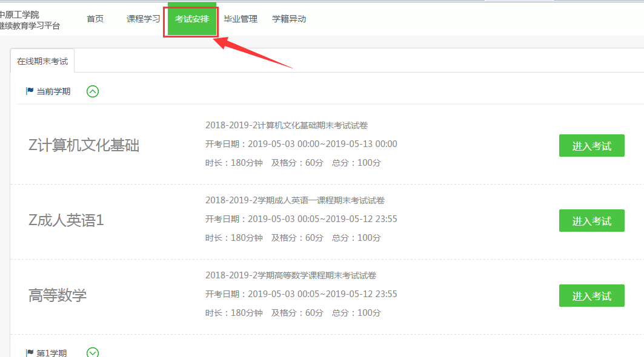
Task: Collapse the 当前学期 section with the circled chevron
Action: (x=93, y=91)
